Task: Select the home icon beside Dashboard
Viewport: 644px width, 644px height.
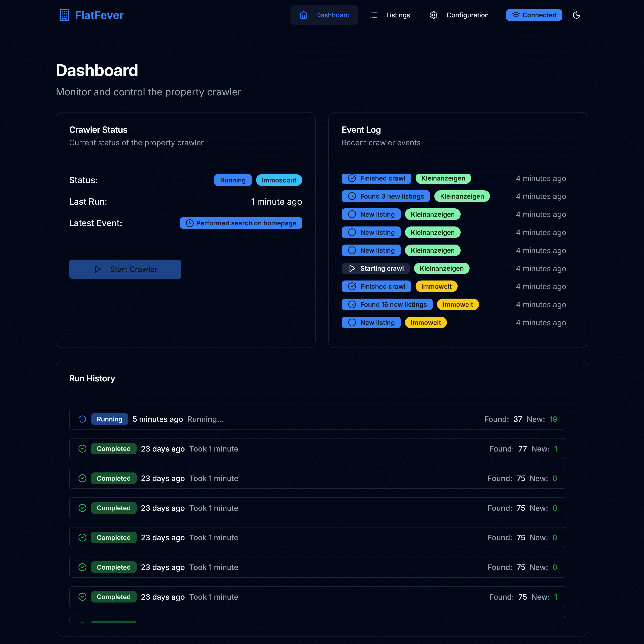Action: click(303, 15)
